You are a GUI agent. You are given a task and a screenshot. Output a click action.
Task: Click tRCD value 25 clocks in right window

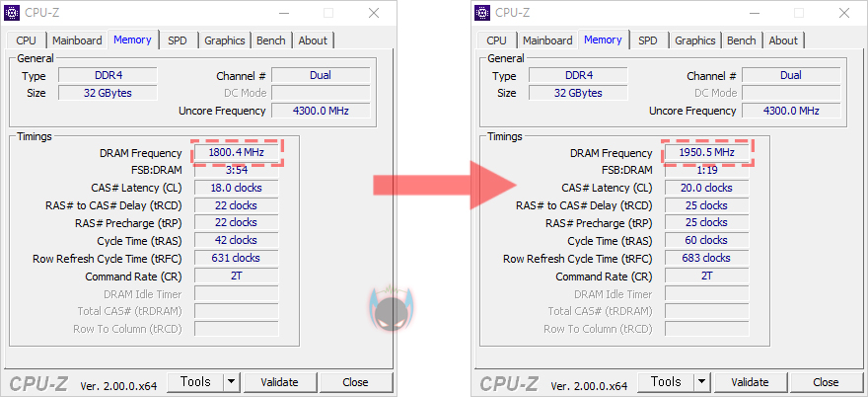(x=707, y=205)
